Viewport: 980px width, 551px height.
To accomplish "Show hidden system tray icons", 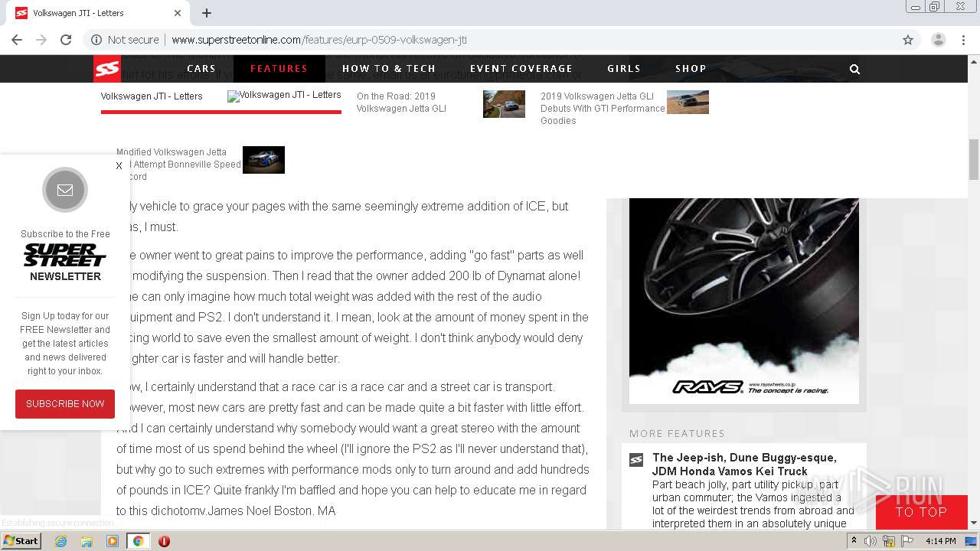I will tap(854, 541).
